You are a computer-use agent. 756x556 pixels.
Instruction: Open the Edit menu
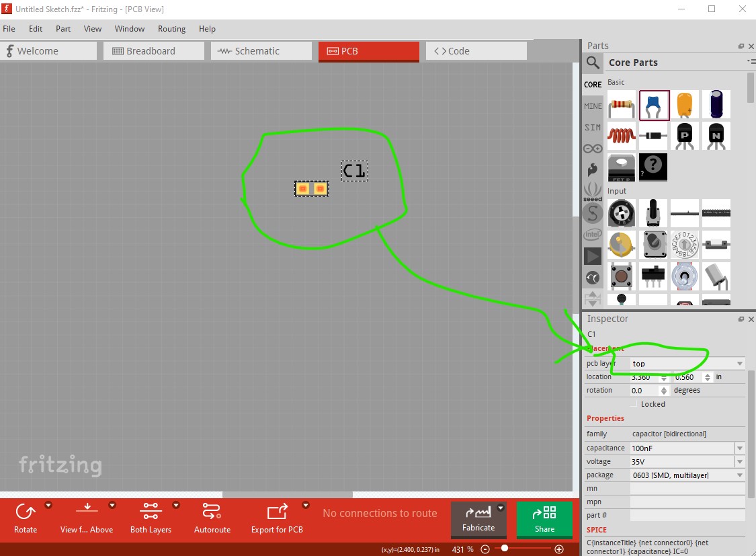35,29
